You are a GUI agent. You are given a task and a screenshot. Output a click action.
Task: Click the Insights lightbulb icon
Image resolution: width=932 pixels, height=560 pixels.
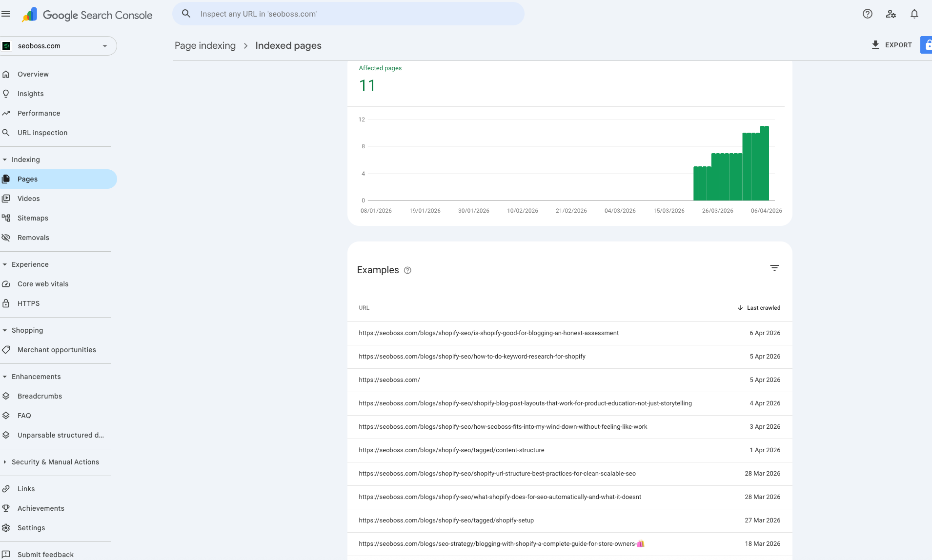pos(6,94)
